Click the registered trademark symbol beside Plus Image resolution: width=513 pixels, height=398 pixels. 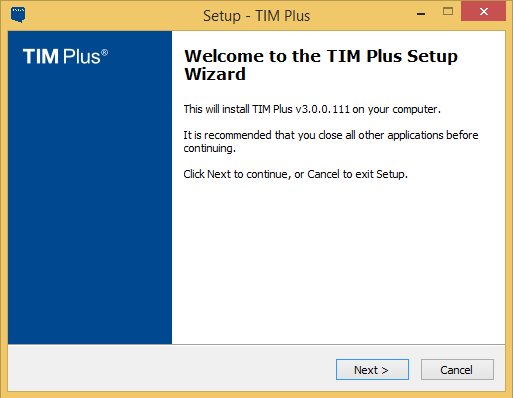pyautogui.click(x=105, y=53)
